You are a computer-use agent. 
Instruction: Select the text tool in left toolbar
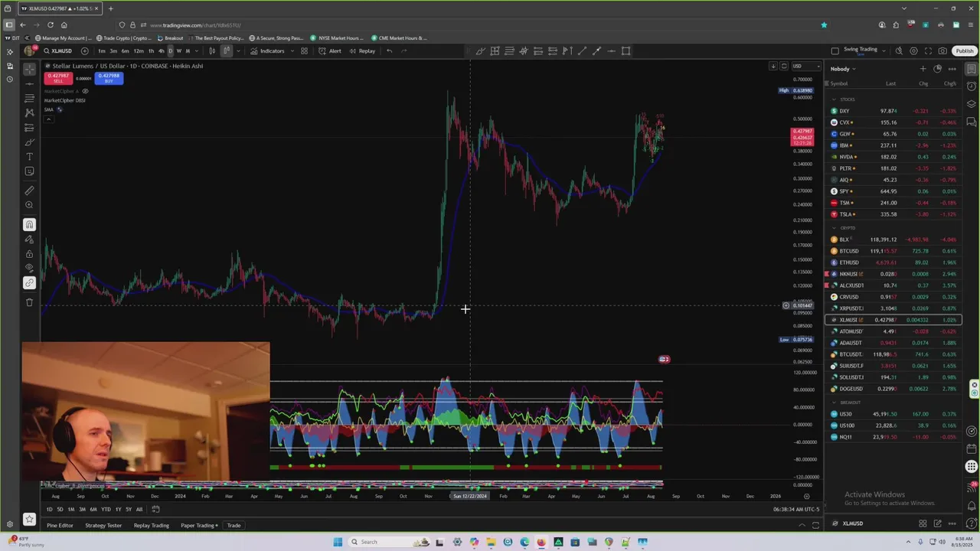[x=29, y=157]
